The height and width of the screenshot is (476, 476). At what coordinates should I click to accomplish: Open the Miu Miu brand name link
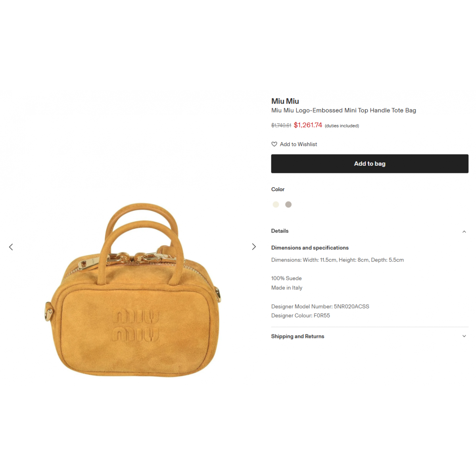click(285, 101)
